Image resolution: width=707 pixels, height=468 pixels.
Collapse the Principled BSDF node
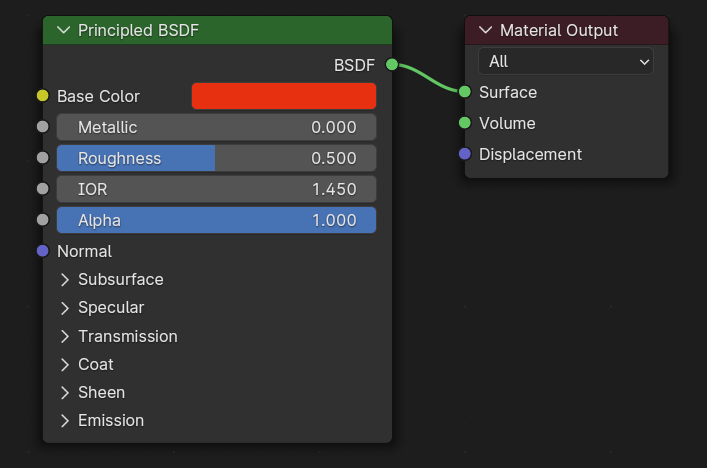pyautogui.click(x=64, y=30)
